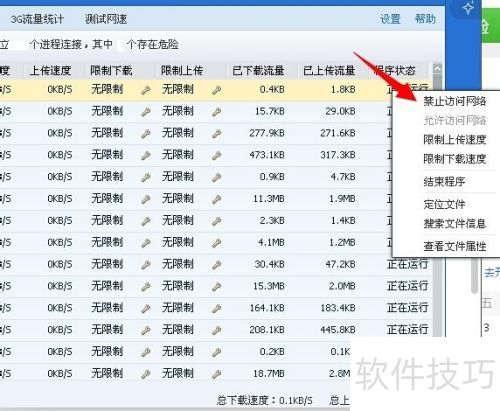Click upload limit wrench in 4.1MB row

tap(216, 243)
